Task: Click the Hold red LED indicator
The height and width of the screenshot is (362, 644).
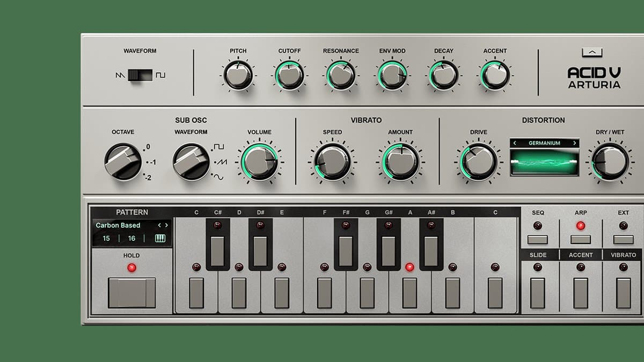Action: pos(131,267)
